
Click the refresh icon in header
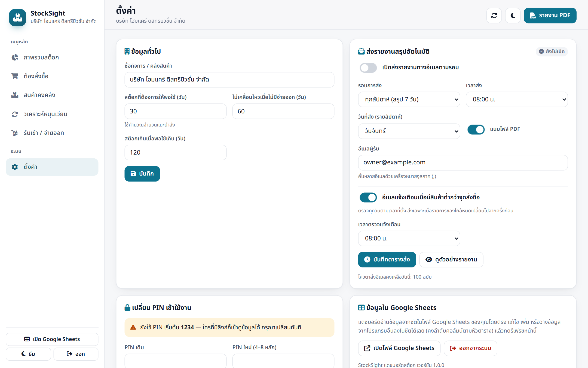[494, 16]
